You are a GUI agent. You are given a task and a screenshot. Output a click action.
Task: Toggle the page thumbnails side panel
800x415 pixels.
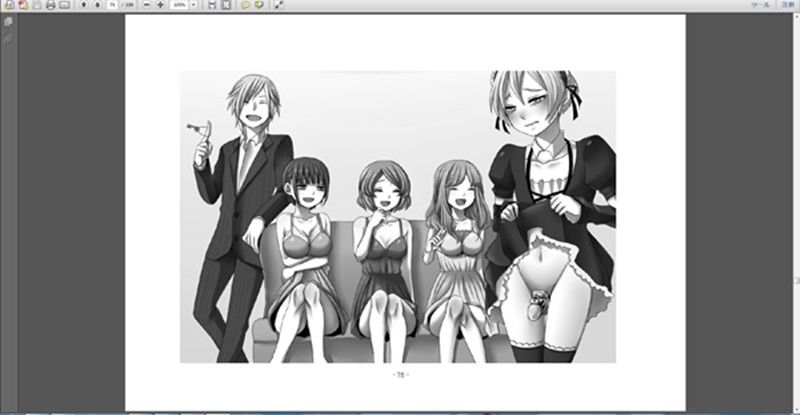point(8,21)
